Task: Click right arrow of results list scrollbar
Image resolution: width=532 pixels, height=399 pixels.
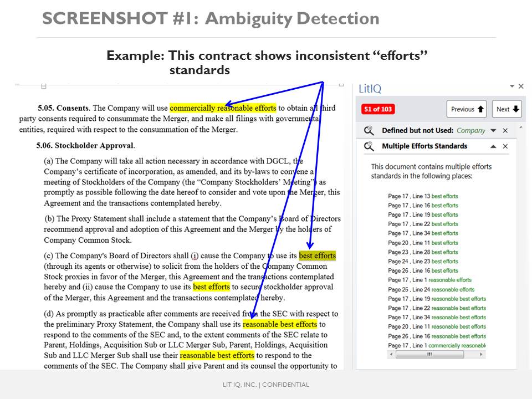Action: 481,354
